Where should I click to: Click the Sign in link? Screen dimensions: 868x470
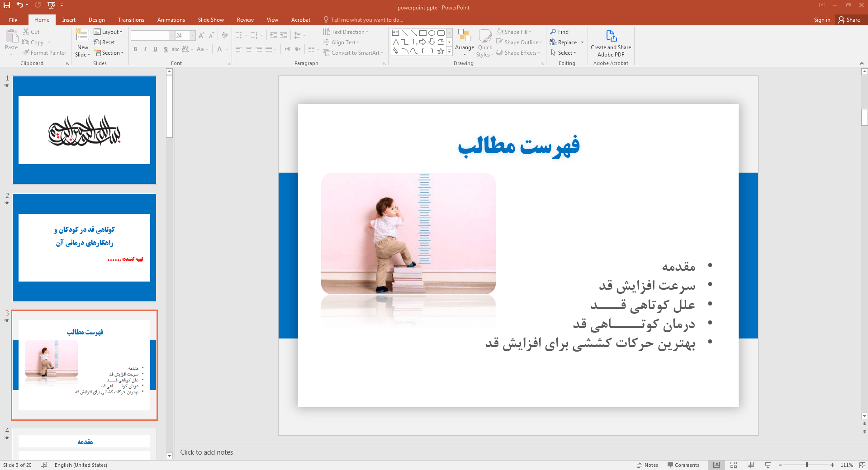click(822, 20)
